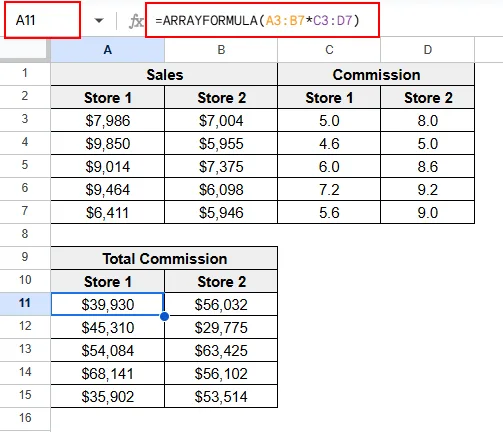Select total cell $63,425
503x432 pixels.
point(221,350)
